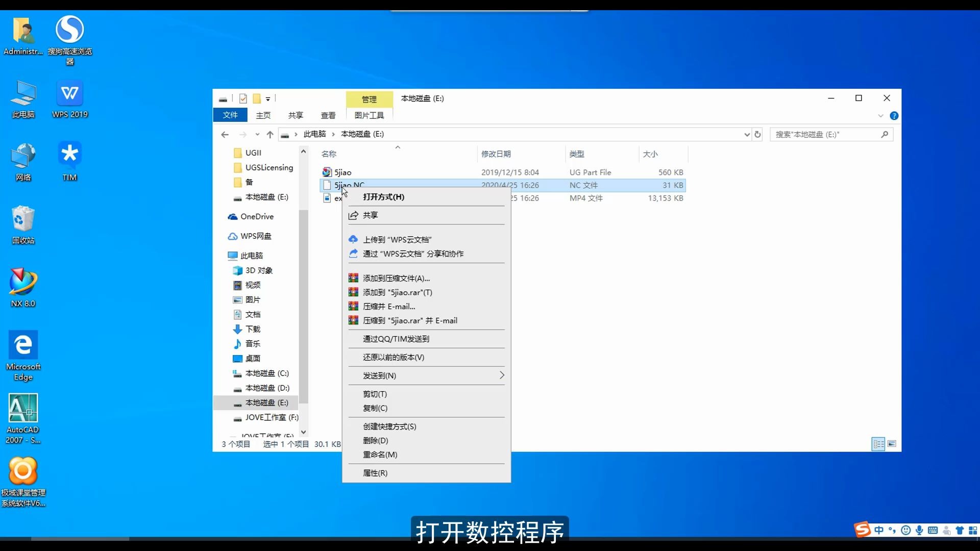
Task: Switch to the 查看 ribbon tab
Action: (328, 115)
